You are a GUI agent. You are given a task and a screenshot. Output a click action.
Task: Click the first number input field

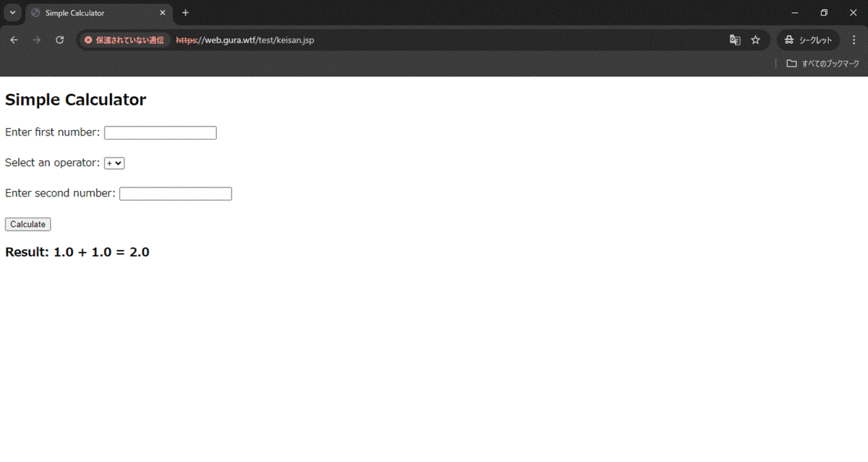(x=161, y=133)
